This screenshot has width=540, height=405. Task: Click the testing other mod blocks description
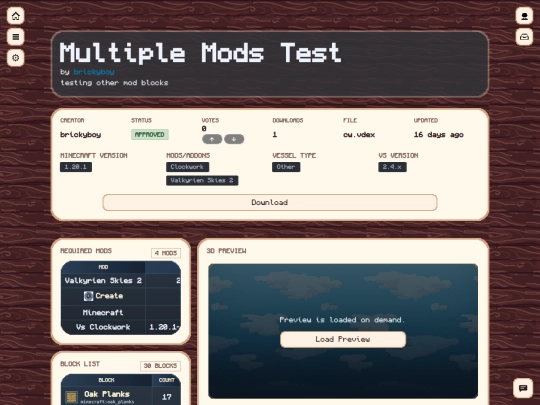click(114, 83)
